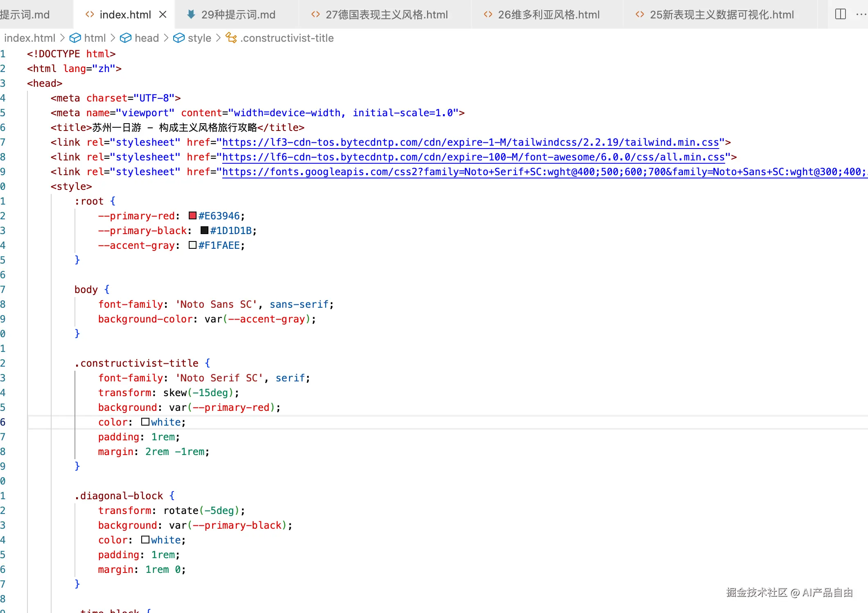Click the html symbol icon in breadcrumb

point(75,38)
